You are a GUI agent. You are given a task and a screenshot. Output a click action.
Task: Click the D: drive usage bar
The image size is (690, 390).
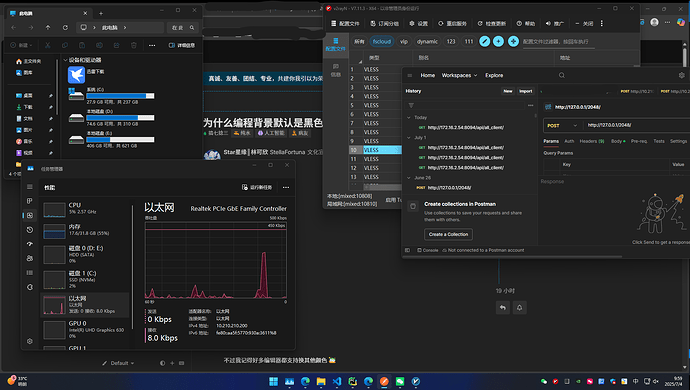(120, 118)
